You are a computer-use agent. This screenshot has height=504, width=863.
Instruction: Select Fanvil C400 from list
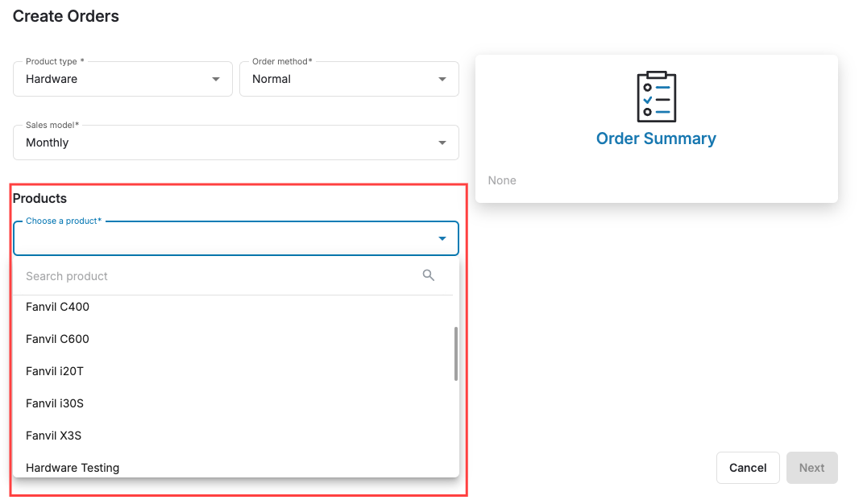pyautogui.click(x=235, y=307)
